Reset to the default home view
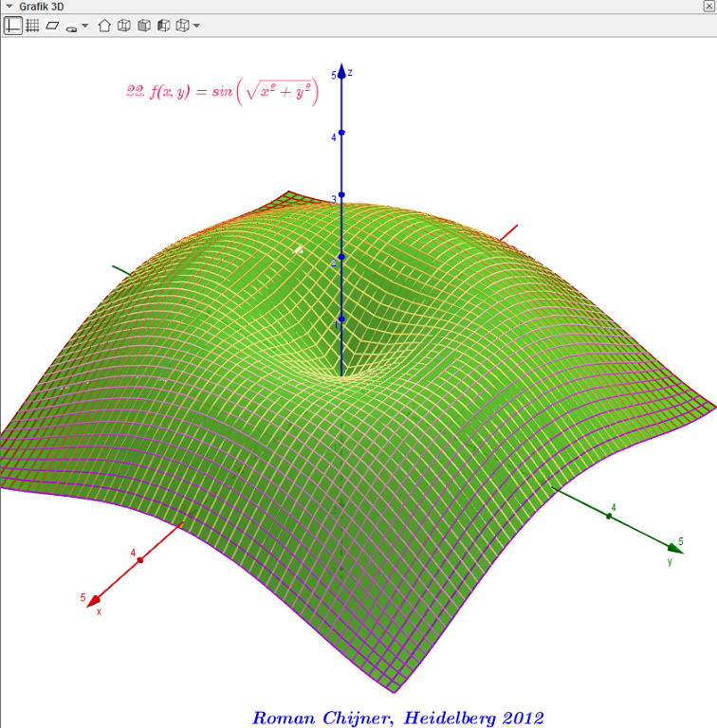This screenshot has width=717, height=728. [x=104, y=26]
